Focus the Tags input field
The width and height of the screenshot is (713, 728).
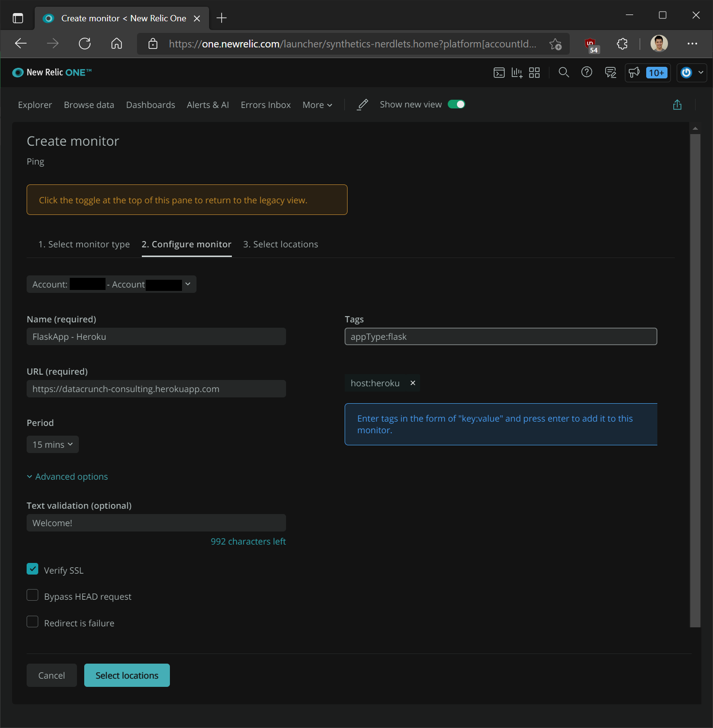tap(501, 336)
